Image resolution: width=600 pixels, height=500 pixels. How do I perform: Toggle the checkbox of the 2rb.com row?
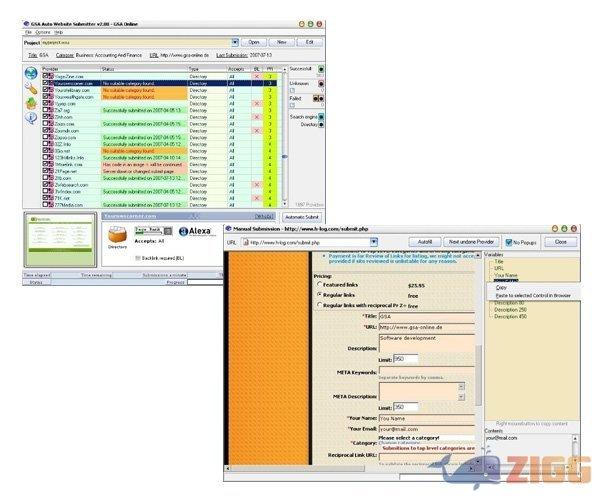coord(45,178)
